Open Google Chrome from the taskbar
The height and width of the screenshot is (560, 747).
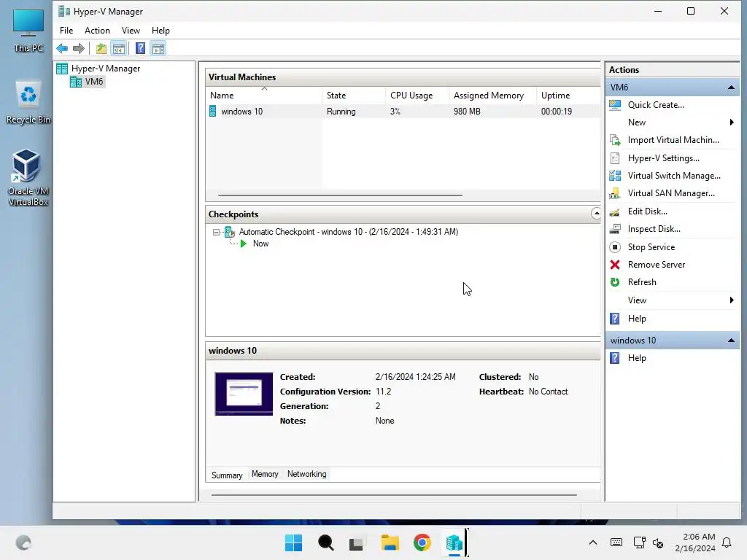tap(422, 542)
